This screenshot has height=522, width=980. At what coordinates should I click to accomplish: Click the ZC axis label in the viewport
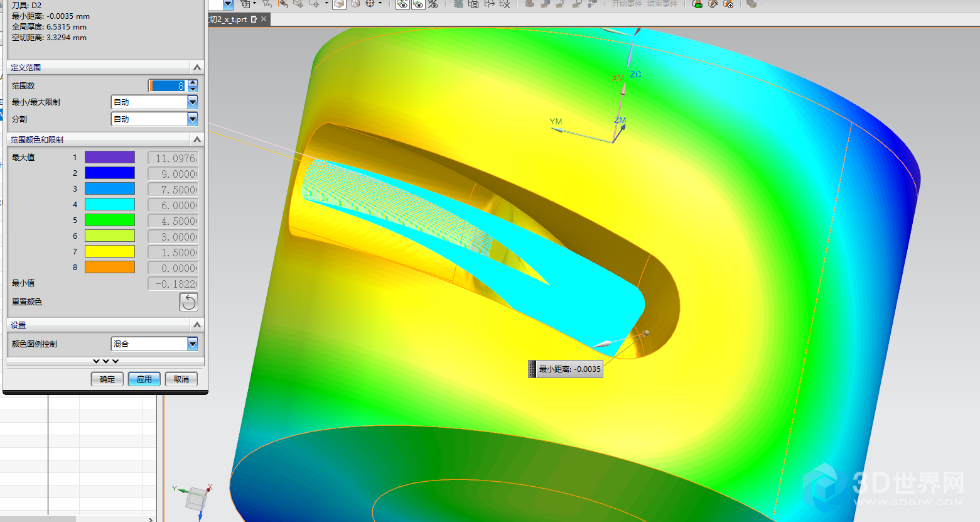click(635, 74)
